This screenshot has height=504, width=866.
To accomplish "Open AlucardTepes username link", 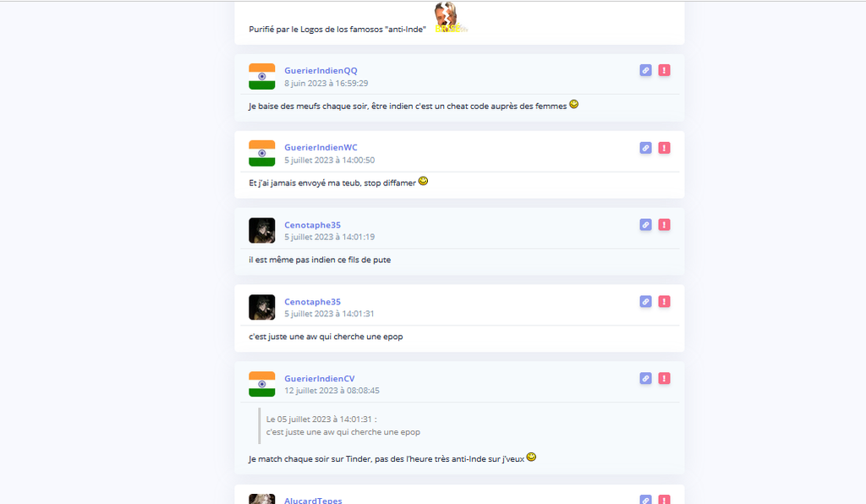I will tap(313, 500).
